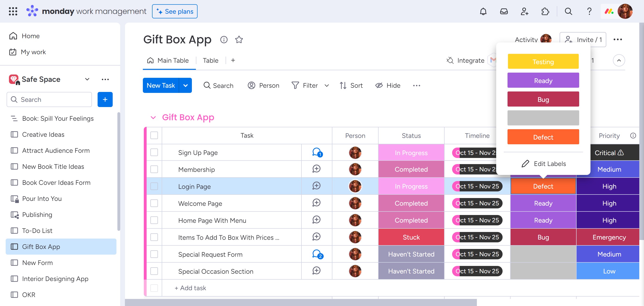Click the search magnifier in top bar
644x306 pixels.
tap(568, 12)
